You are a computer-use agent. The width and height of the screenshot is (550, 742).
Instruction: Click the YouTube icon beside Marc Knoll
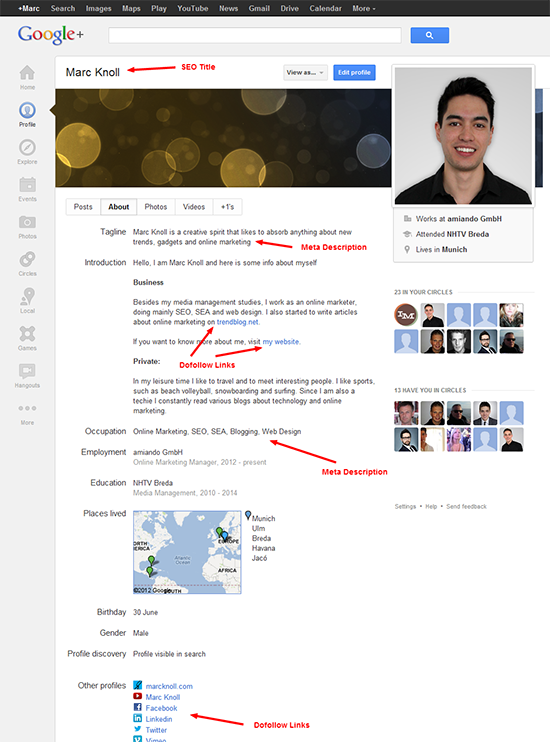point(137,696)
